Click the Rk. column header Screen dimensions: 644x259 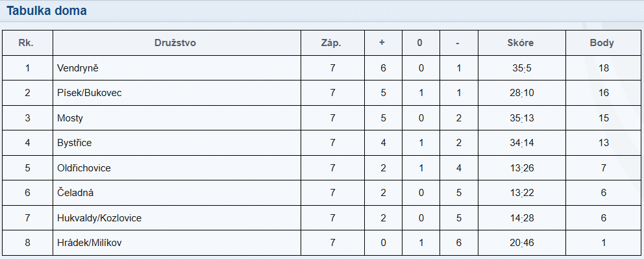[26, 43]
